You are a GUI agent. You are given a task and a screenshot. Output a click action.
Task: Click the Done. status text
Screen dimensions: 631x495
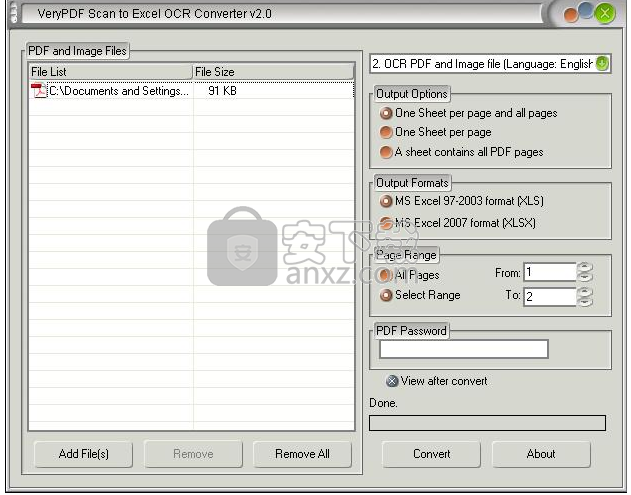(x=383, y=403)
